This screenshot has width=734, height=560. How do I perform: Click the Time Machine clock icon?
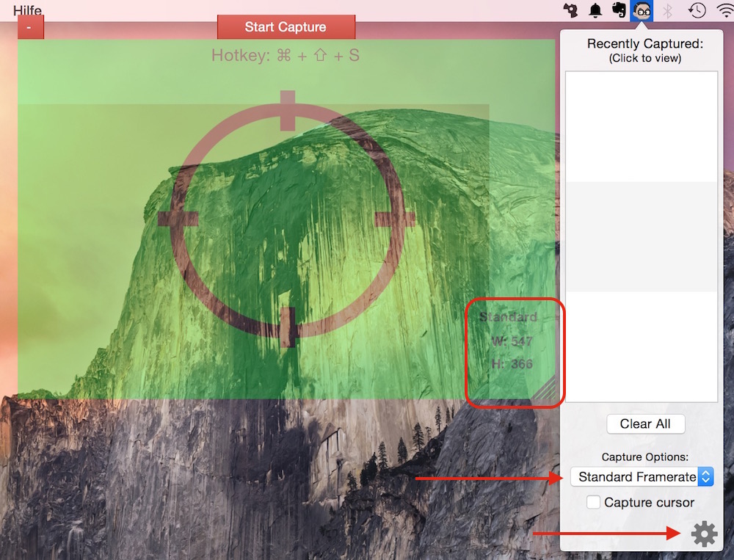pyautogui.click(x=696, y=10)
